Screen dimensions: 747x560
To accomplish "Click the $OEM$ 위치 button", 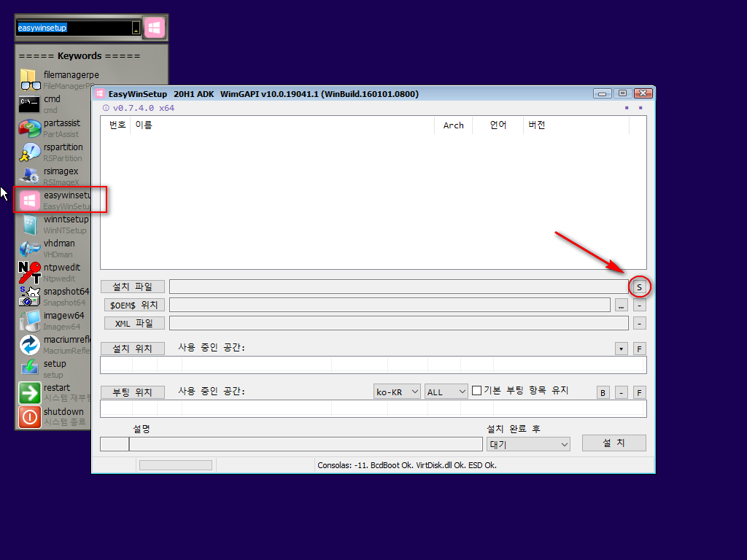I will (134, 305).
